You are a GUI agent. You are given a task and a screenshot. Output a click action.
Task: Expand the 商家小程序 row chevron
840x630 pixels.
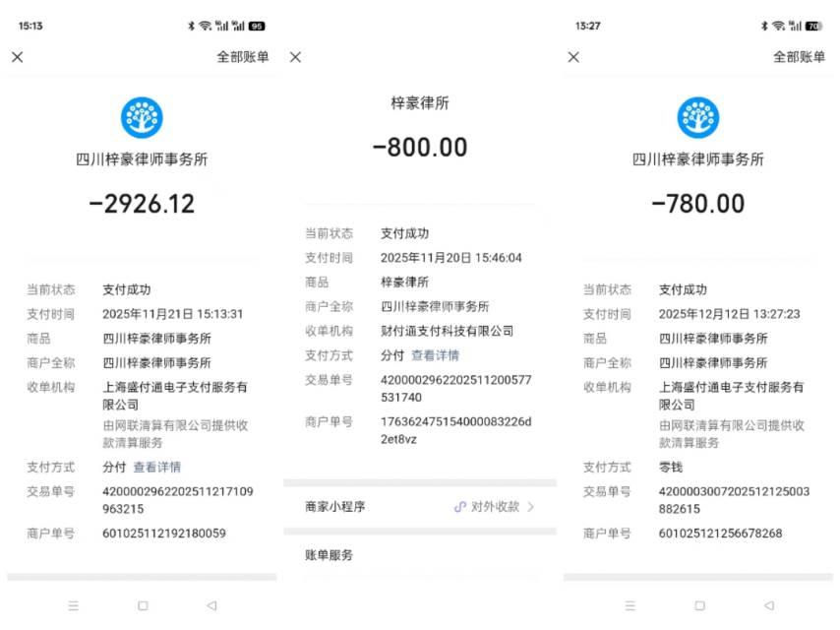(531, 507)
